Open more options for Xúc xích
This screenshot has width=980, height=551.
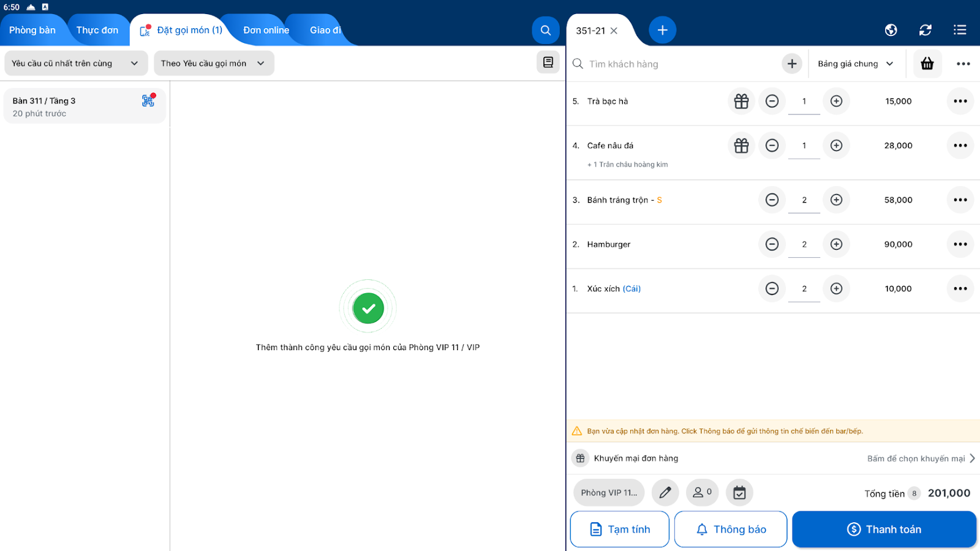tap(960, 288)
